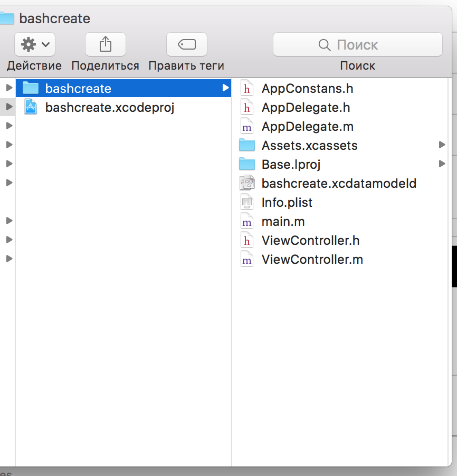Click the Edit Tags button
Viewport: 457px width, 476px height.
(187, 44)
